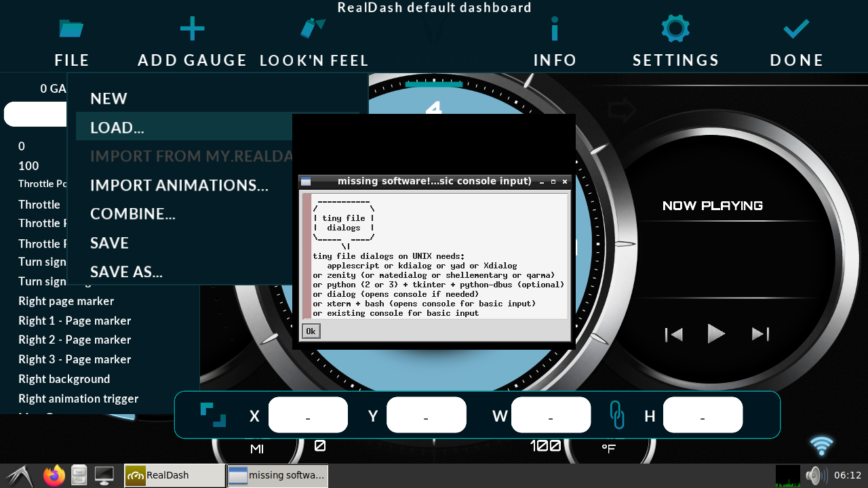868x488 pixels.
Task: Click Ok in missing software dialog
Action: (x=311, y=331)
